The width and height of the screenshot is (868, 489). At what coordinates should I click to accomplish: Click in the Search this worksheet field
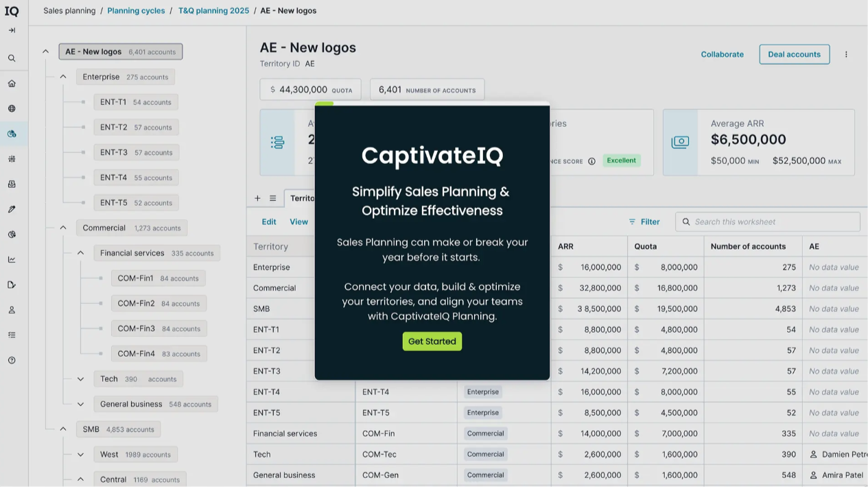(768, 222)
